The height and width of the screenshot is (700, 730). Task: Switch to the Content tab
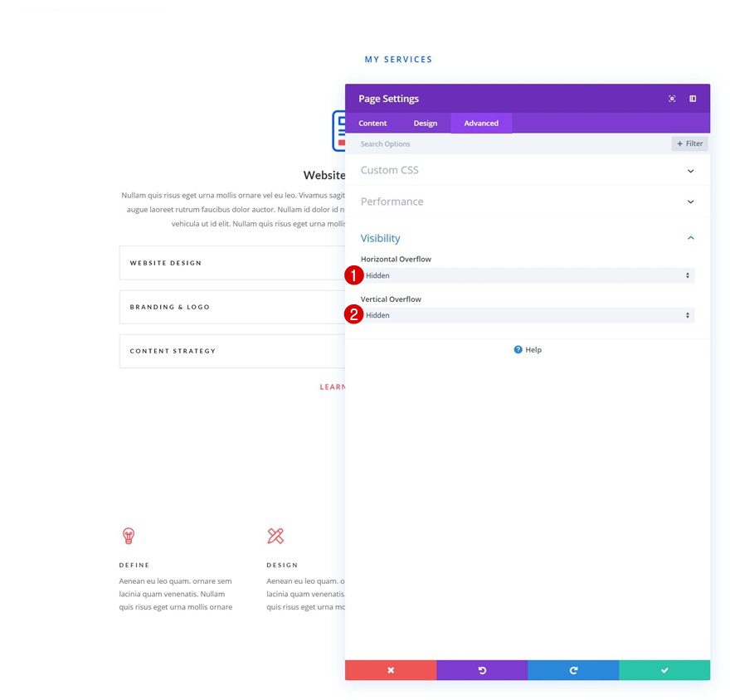pyautogui.click(x=372, y=123)
